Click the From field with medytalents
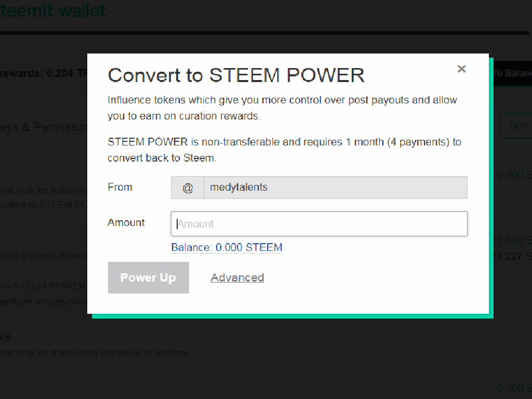This screenshot has height=399, width=532. (335, 187)
